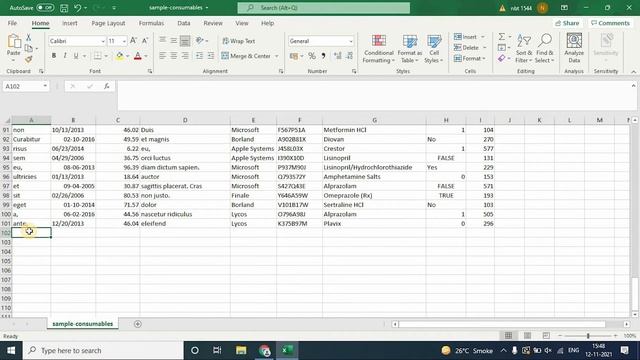Toggle Wrap Text
Screen dimensions: 640x360
click(x=239, y=41)
